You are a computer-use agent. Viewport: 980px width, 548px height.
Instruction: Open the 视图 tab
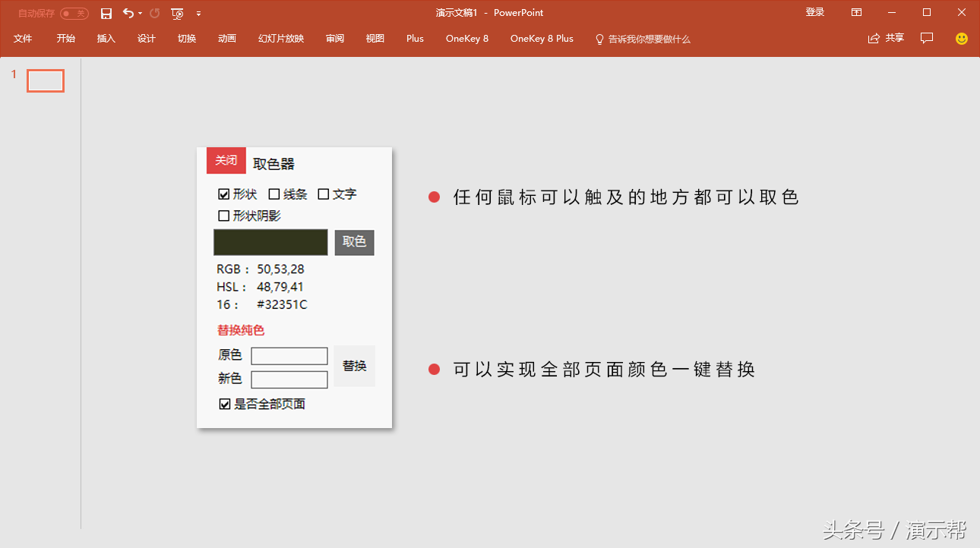coord(375,39)
